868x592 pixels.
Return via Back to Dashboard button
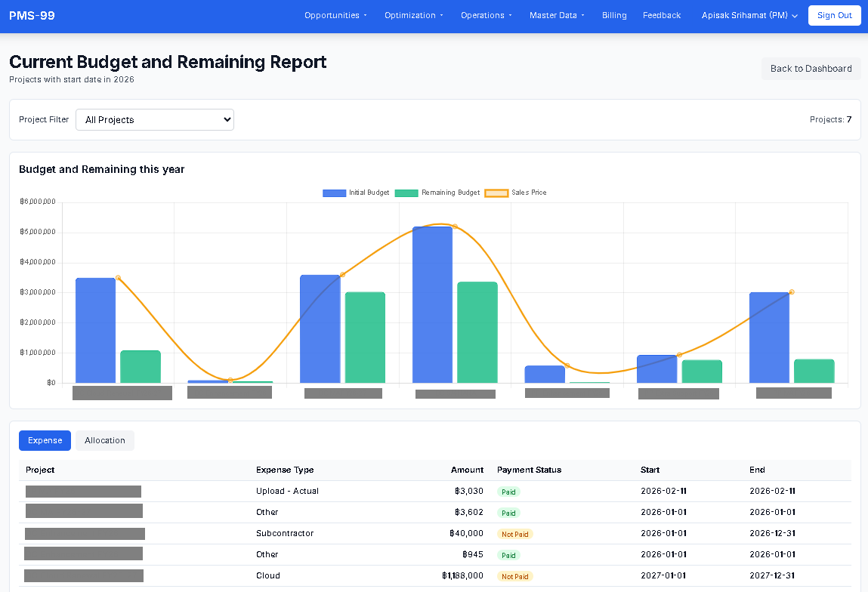811,69
